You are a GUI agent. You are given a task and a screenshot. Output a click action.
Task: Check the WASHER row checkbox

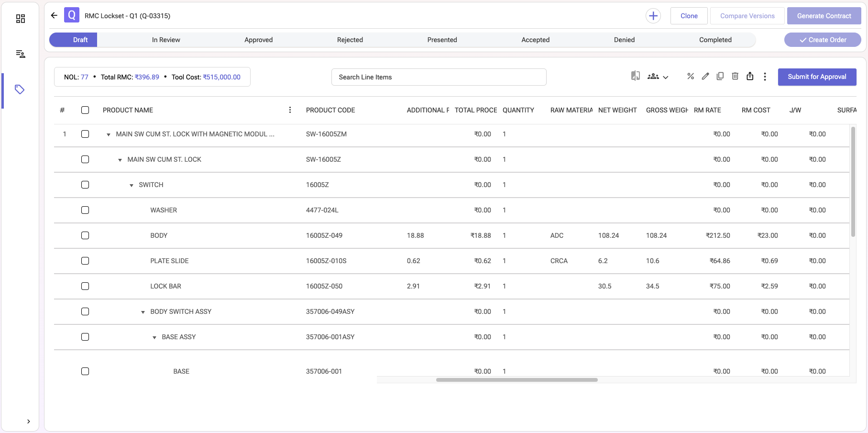tap(85, 210)
